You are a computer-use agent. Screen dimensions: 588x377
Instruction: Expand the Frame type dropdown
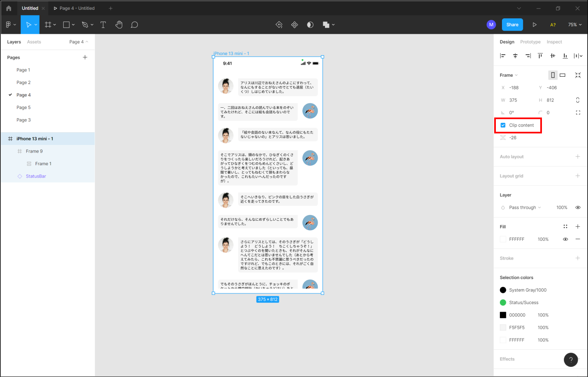(509, 75)
